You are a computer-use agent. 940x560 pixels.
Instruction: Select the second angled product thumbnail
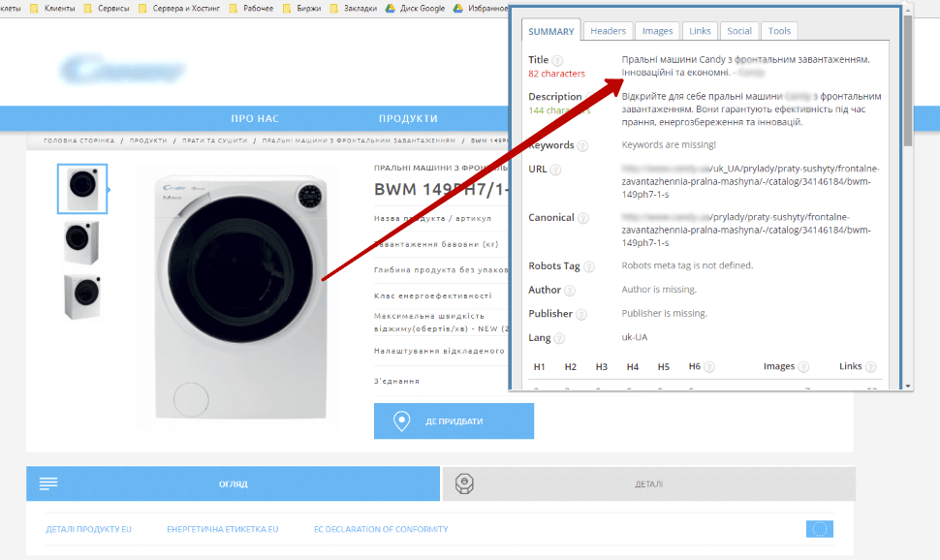82,243
